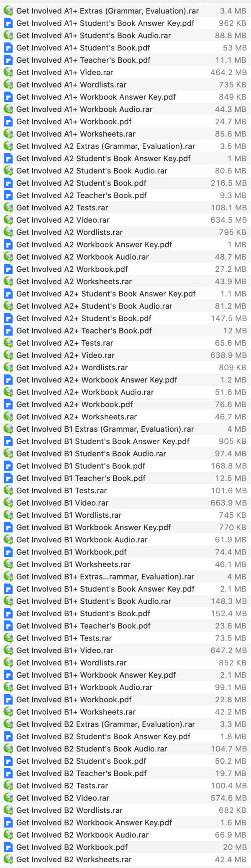Click the RAR icon for Get Involved A1+ Extras
The width and height of the screenshot is (251, 868).
[x=8, y=11]
